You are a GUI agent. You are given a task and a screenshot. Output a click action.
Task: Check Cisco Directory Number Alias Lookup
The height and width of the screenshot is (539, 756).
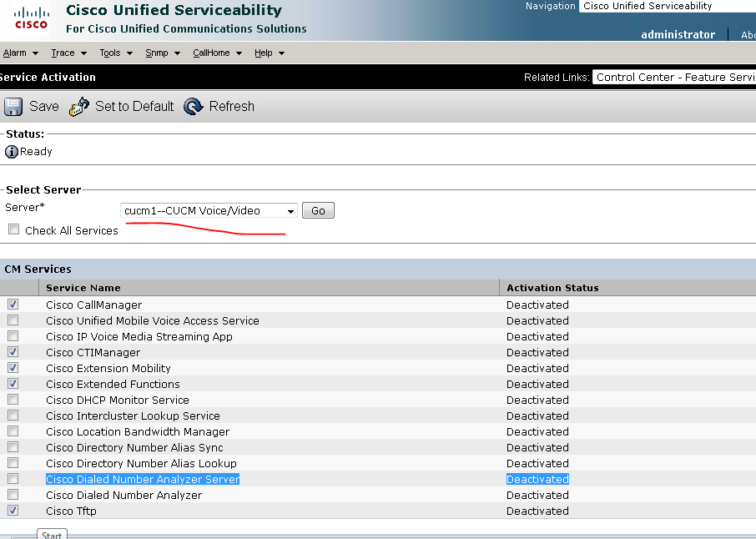[x=13, y=463]
